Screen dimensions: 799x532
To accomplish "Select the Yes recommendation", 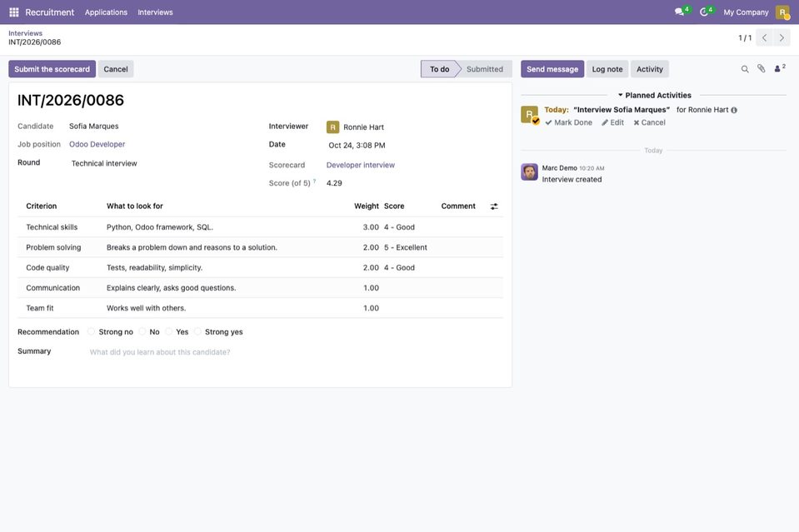I will click(x=168, y=332).
